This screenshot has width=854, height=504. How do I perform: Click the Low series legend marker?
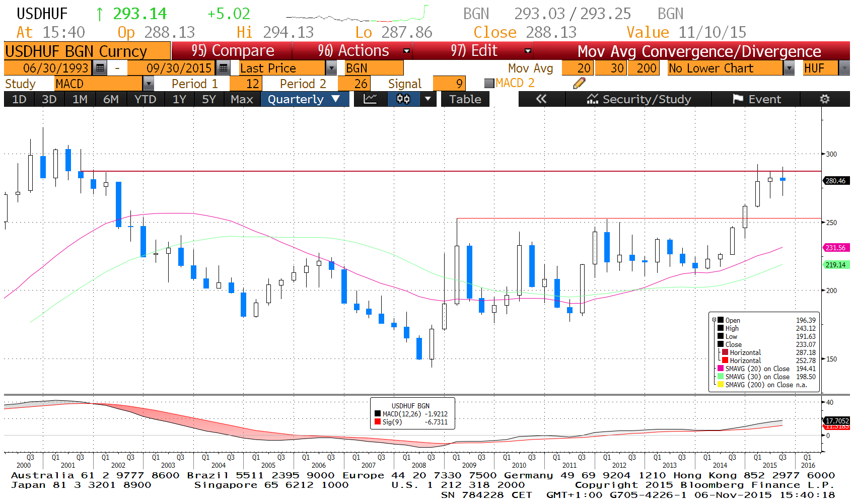721,336
